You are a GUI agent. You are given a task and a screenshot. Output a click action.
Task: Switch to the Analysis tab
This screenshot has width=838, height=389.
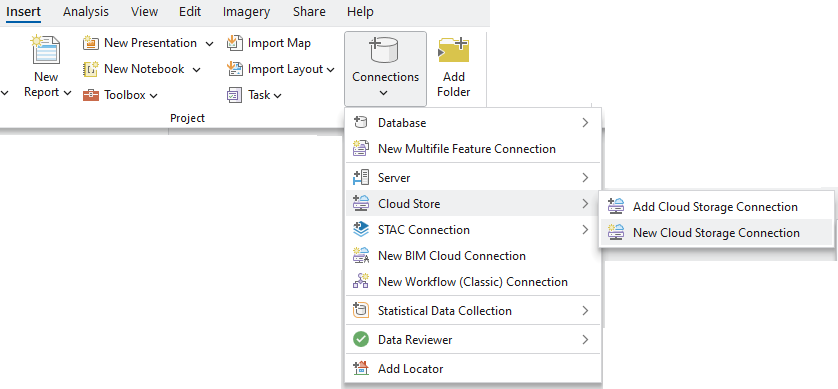(x=86, y=12)
